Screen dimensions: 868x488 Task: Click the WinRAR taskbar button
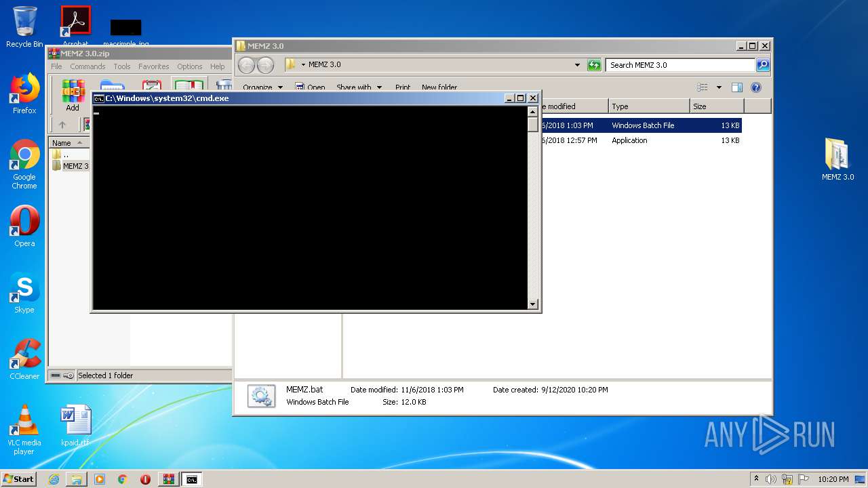point(169,479)
